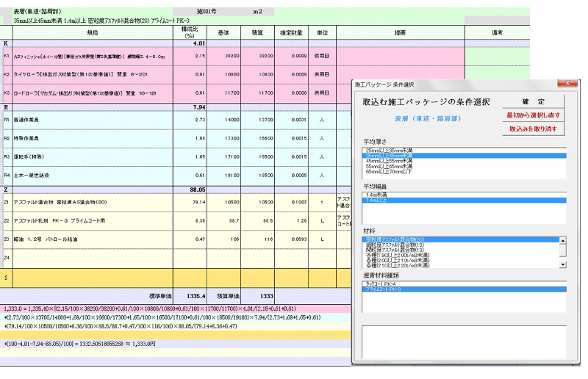This screenshot has width=588, height=379.
Task: Choose 細粒度アスファルト混合物(13) in material list
Action: click(395, 245)
